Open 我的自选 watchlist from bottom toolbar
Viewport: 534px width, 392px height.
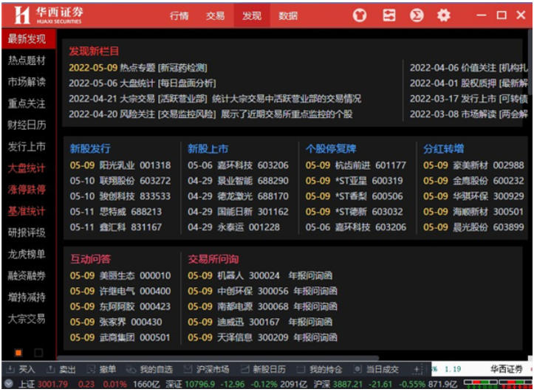pos(149,369)
